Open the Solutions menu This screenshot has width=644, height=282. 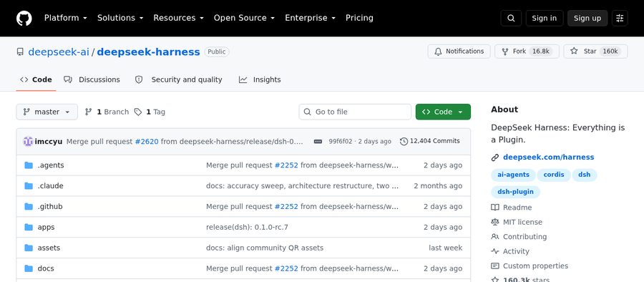point(120,18)
